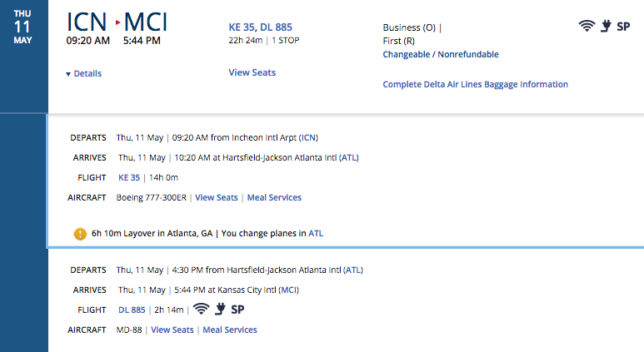Open Meal Services for MD-88 aircraft

230,330
